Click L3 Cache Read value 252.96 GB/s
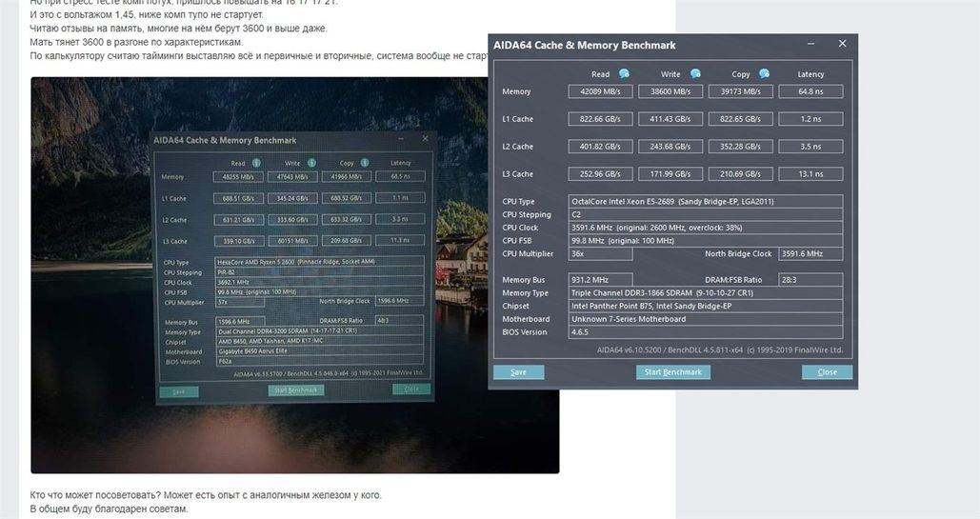This screenshot has height=519, width=980. [600, 174]
